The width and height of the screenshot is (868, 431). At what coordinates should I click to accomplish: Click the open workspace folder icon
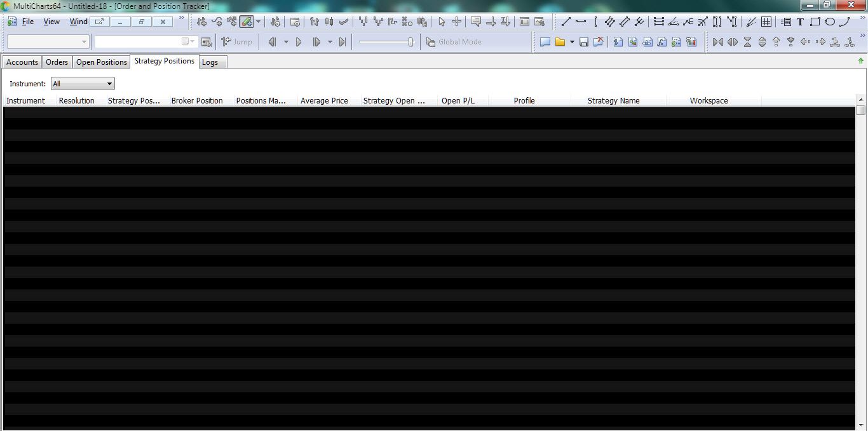(x=560, y=42)
